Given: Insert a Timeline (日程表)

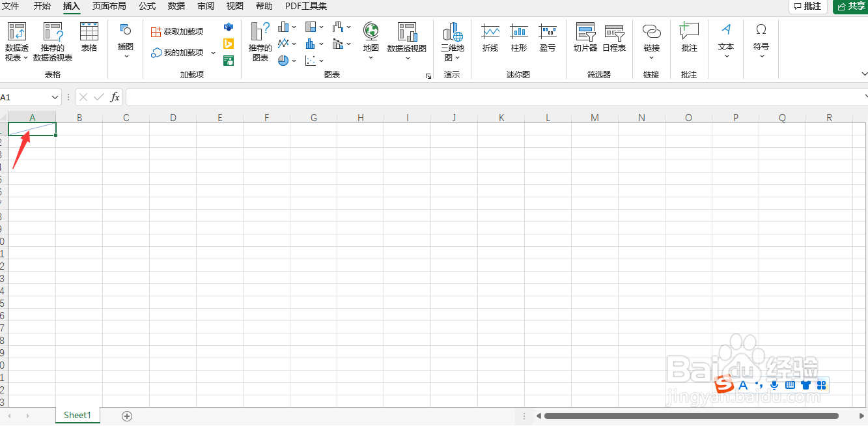Looking at the screenshot, I should pyautogui.click(x=614, y=38).
